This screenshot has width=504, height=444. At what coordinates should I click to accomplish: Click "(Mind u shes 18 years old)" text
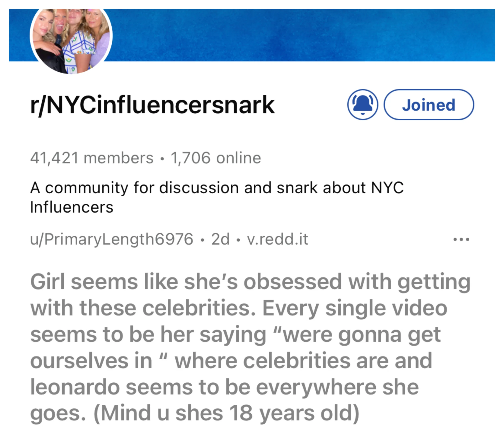[226, 413]
